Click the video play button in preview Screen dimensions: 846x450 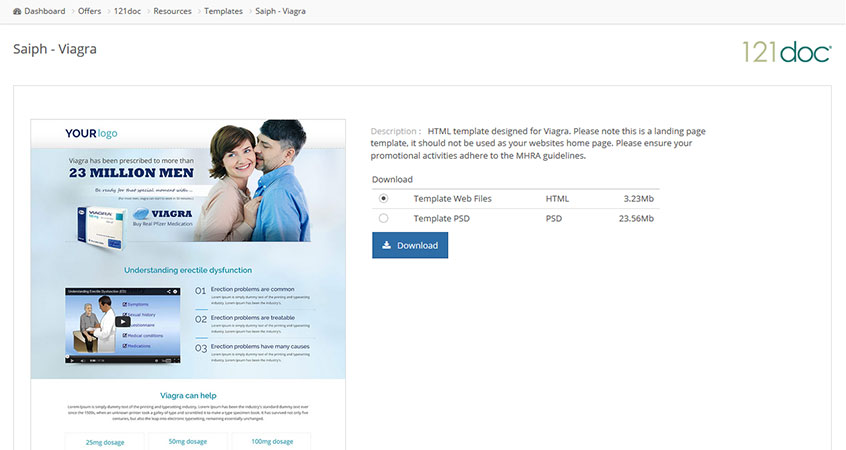pyautogui.click(x=122, y=322)
